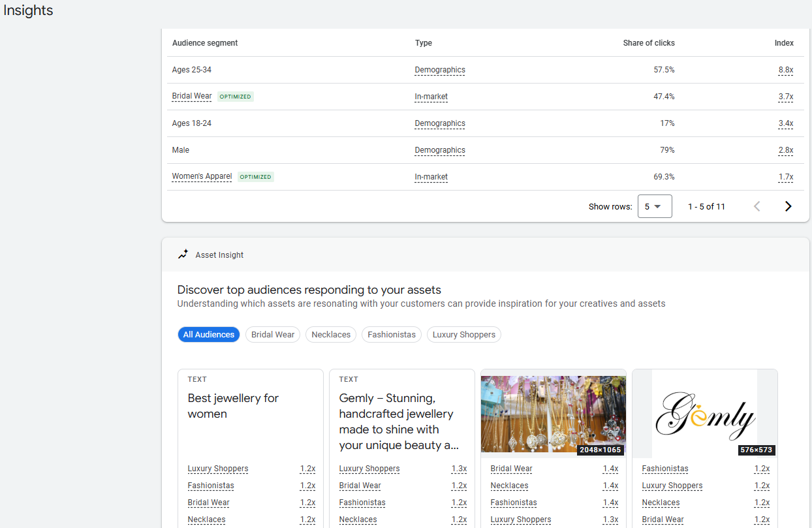Click the 576×573 image size label

[757, 450]
